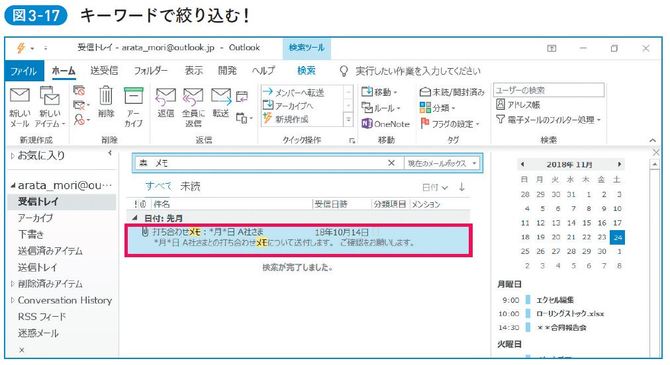Image resolution: width=670 pixels, height=365 pixels.
Task: Open the 日付 sort dropdown
Action: click(435, 187)
